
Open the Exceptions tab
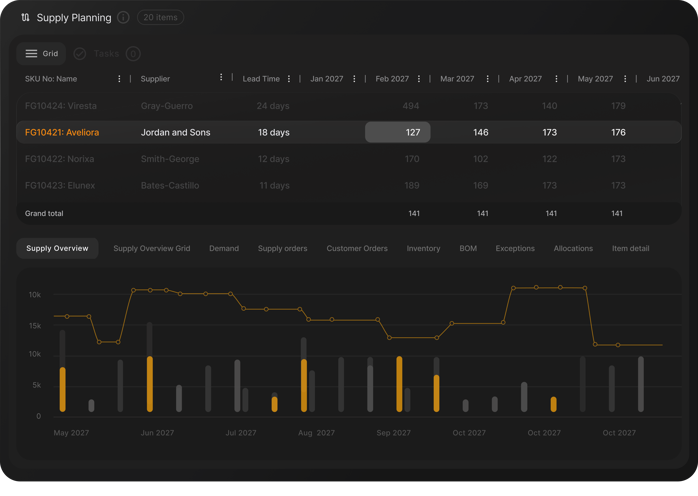514,248
